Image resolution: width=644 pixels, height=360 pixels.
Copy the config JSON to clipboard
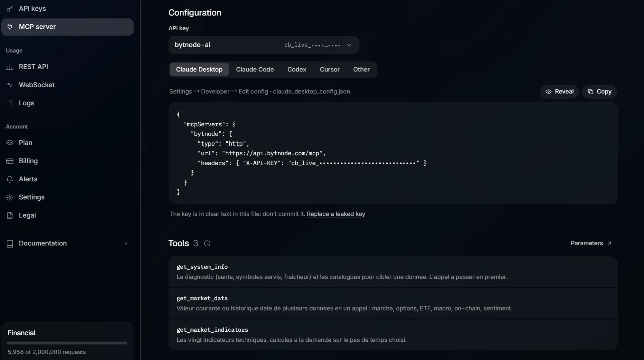pyautogui.click(x=599, y=92)
